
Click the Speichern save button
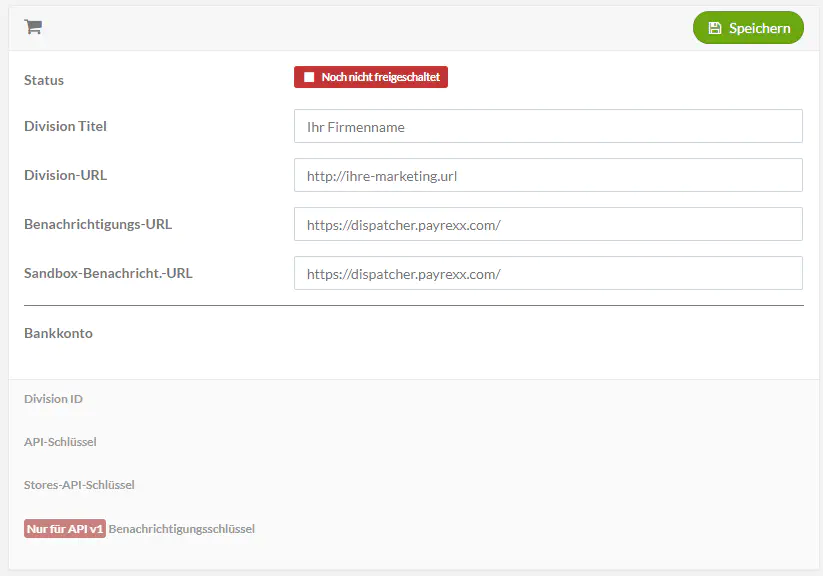pyautogui.click(x=748, y=28)
